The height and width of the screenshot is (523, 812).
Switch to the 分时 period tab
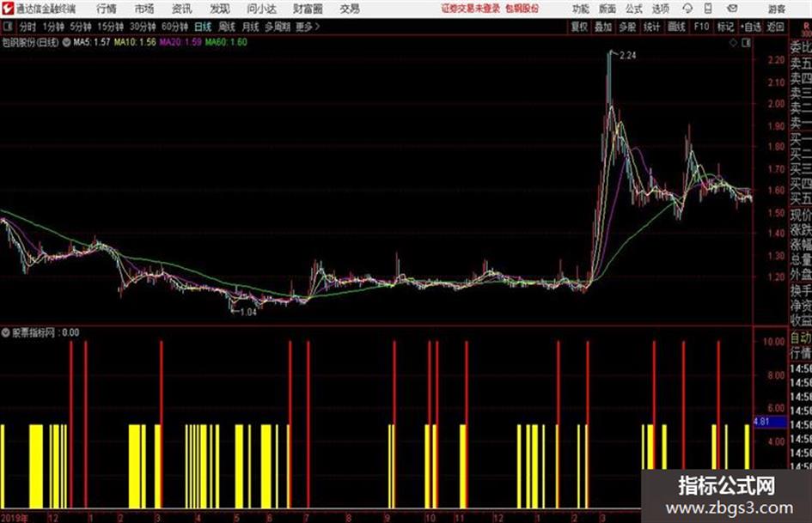tap(28, 27)
